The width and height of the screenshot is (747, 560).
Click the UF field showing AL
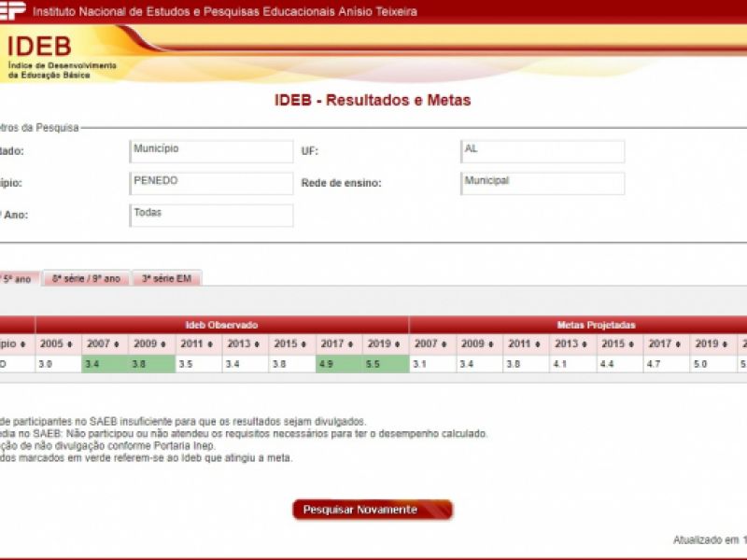[x=543, y=151]
